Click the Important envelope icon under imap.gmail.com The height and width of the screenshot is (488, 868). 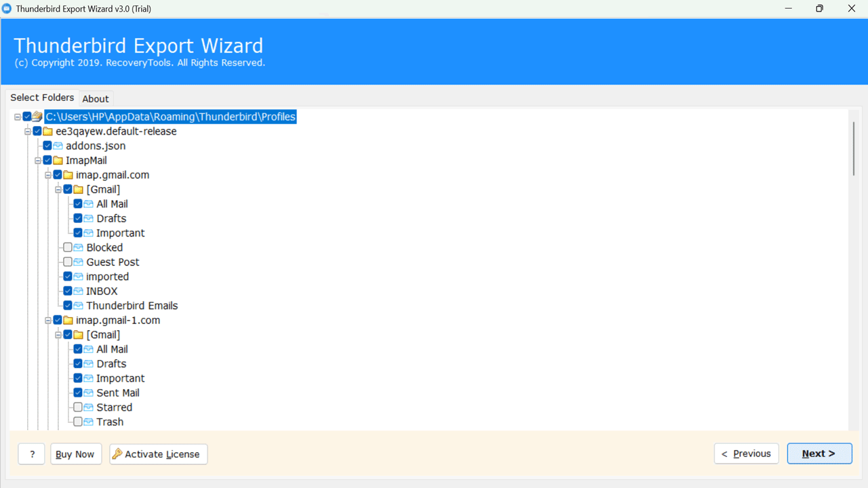click(x=88, y=233)
